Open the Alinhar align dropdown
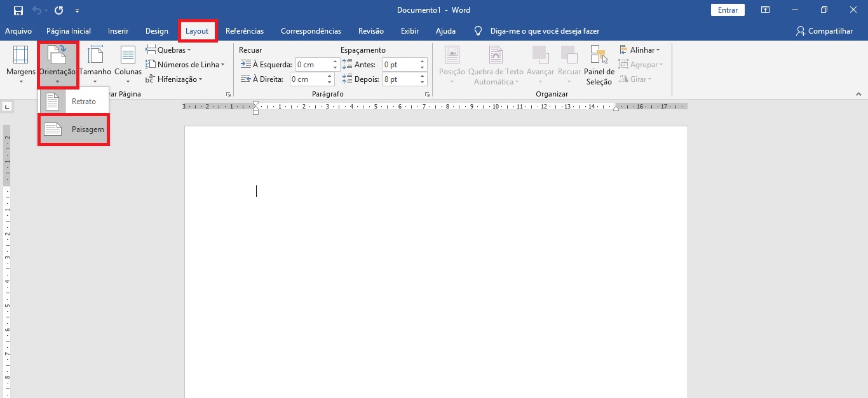 click(x=640, y=50)
